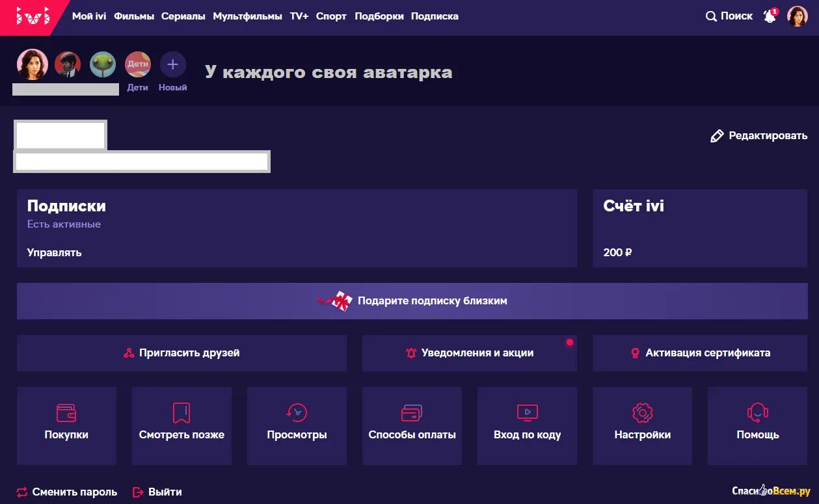819x504 pixels.
Task: Open Просмотры history tile
Action: [297, 426]
